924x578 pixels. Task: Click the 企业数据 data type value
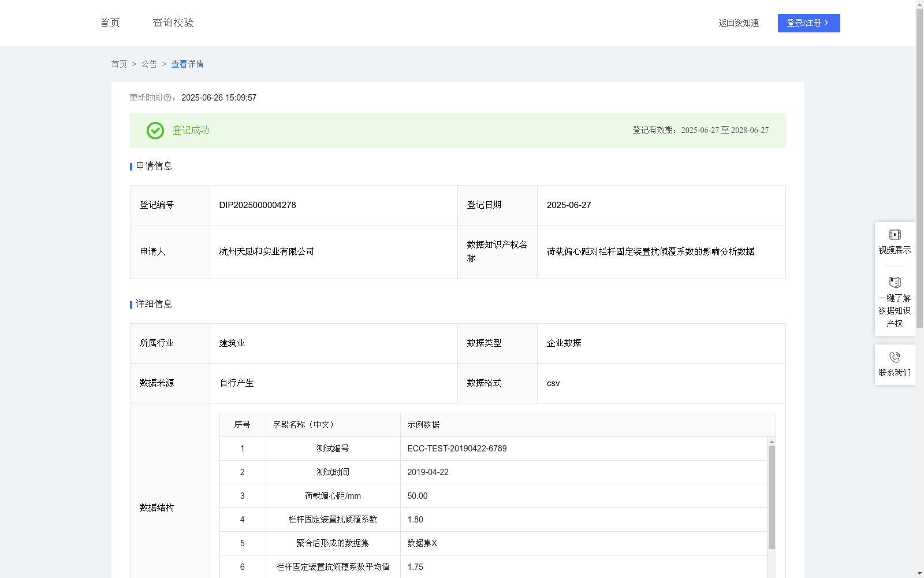(x=564, y=343)
